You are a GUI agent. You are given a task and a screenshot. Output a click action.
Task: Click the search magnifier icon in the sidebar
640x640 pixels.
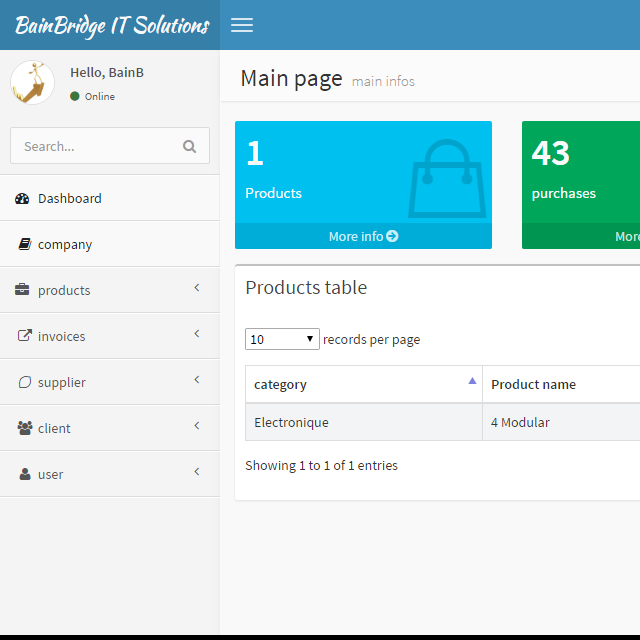(x=189, y=146)
